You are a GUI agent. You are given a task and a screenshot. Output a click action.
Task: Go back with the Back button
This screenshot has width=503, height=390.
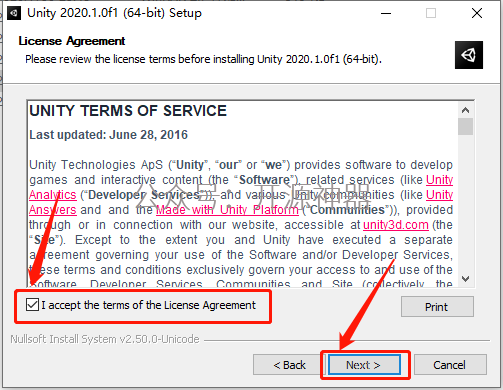click(289, 365)
